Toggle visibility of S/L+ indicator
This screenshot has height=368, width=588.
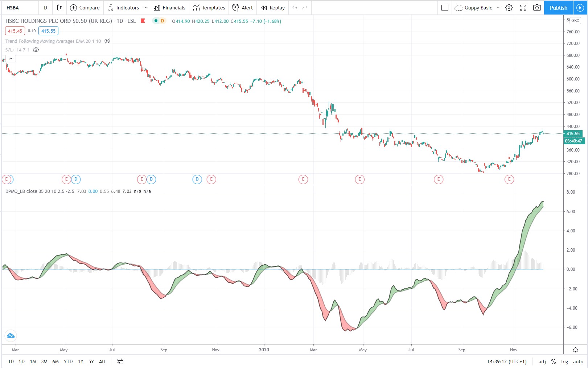36,50
